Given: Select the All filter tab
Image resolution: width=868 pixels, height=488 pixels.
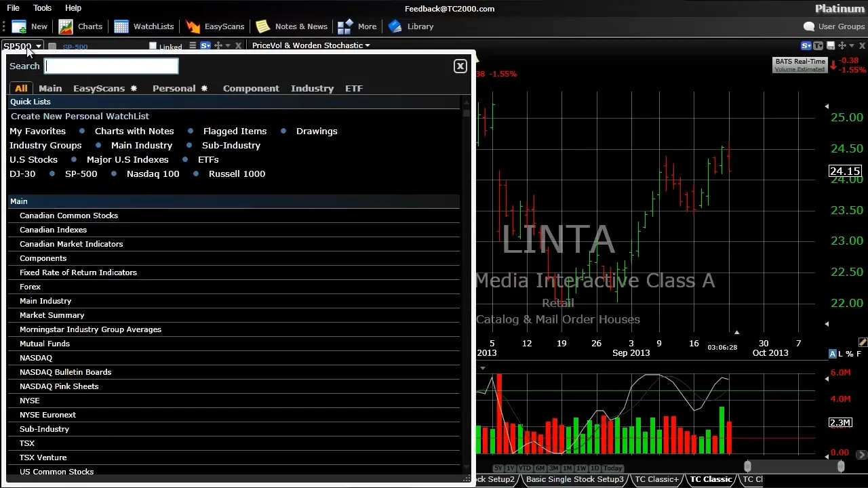Looking at the screenshot, I should pyautogui.click(x=21, y=88).
